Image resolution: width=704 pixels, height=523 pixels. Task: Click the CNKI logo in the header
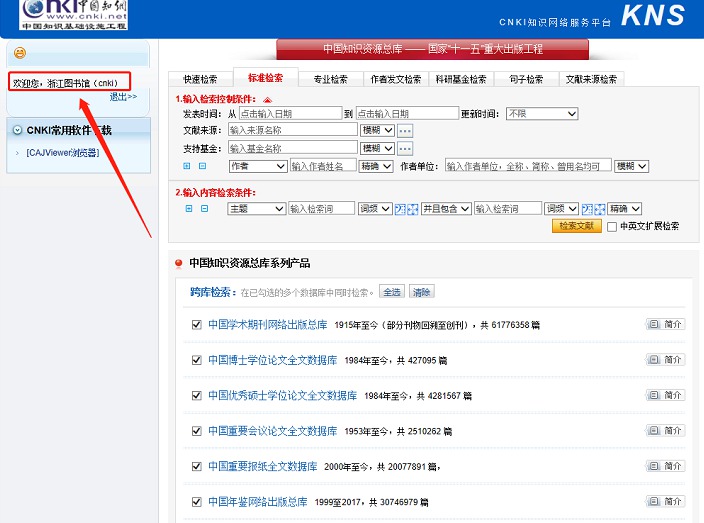point(74,15)
